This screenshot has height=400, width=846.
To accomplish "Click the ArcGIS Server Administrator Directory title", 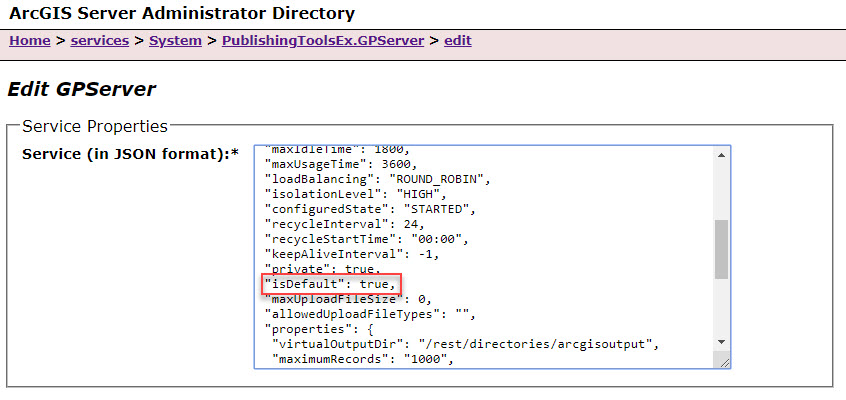I will pos(182,13).
